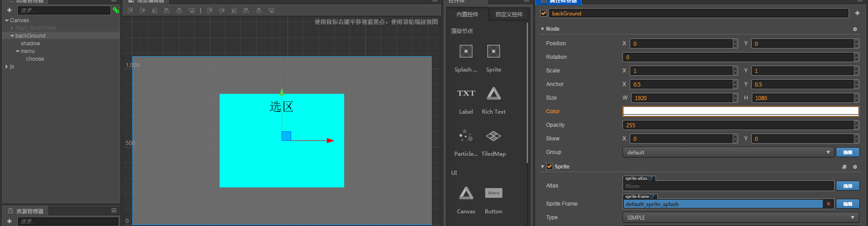Select the Button UI control icon

pyautogui.click(x=493, y=193)
